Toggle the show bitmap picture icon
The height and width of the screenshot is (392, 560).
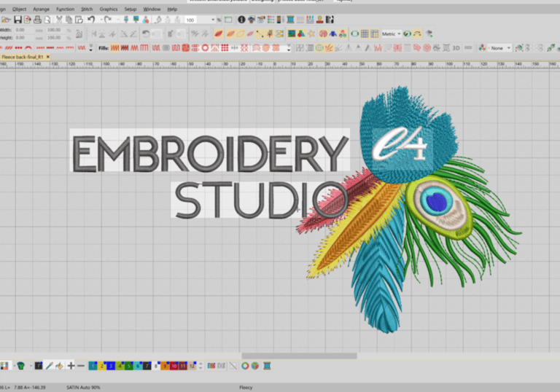[292, 34]
